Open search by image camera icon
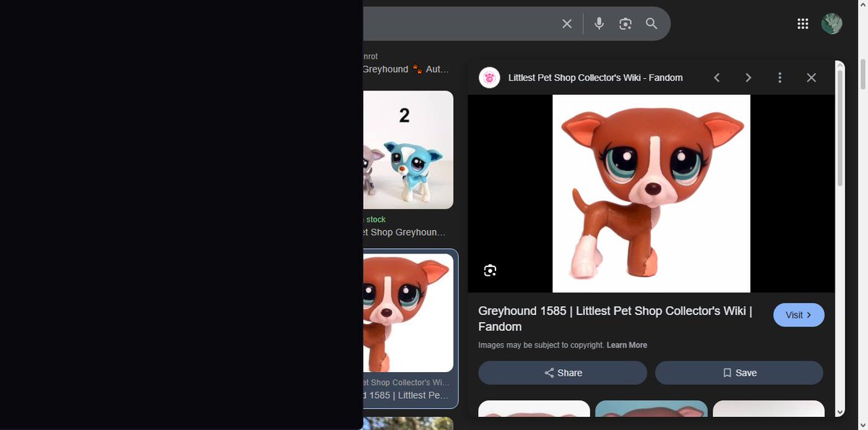 click(626, 24)
